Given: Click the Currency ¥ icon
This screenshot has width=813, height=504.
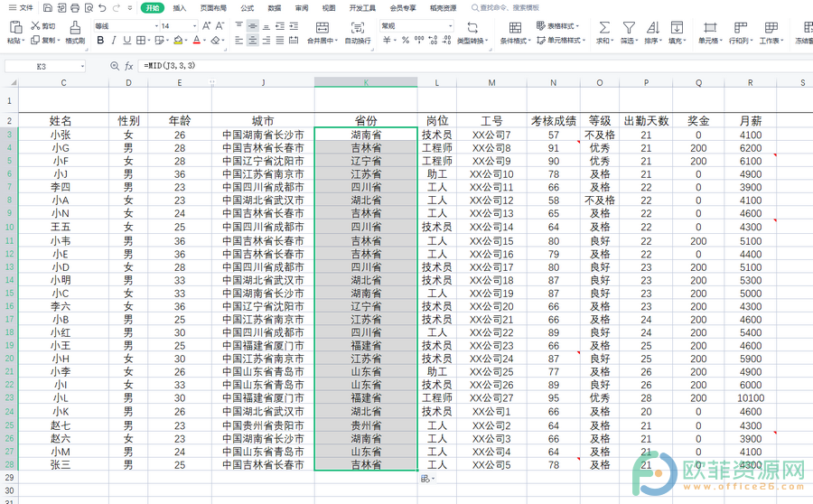Looking at the screenshot, I should pyautogui.click(x=387, y=40).
